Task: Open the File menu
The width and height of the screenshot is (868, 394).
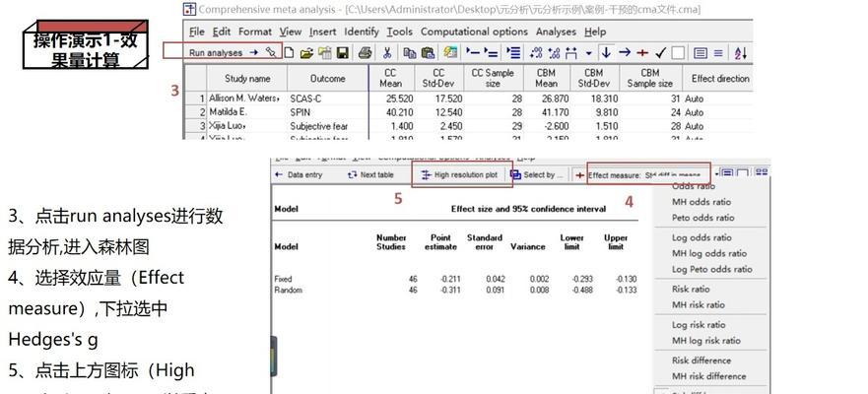Action: click(196, 32)
